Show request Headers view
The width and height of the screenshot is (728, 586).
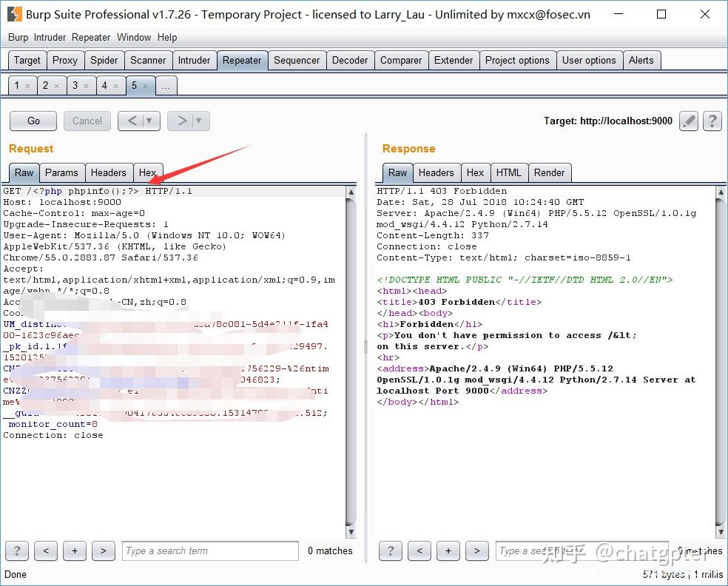108,172
